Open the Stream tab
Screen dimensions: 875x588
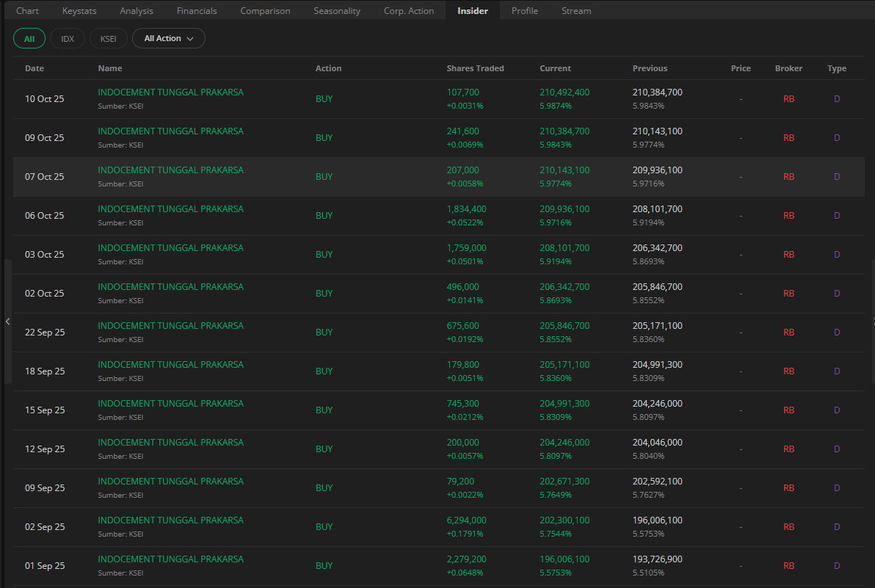pos(576,11)
